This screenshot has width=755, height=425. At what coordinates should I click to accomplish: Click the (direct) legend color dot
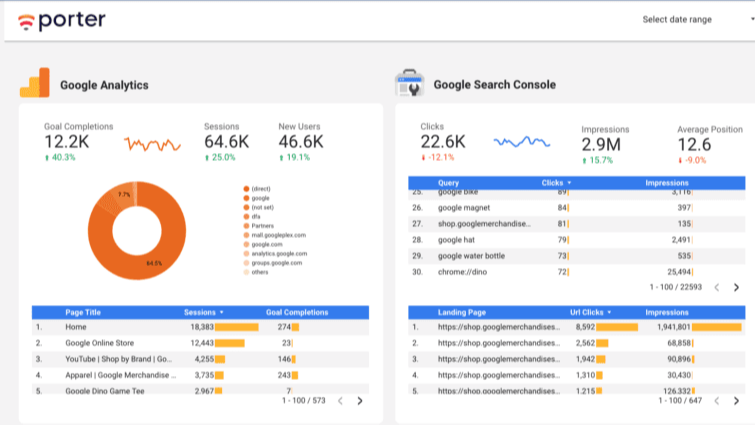click(246, 189)
